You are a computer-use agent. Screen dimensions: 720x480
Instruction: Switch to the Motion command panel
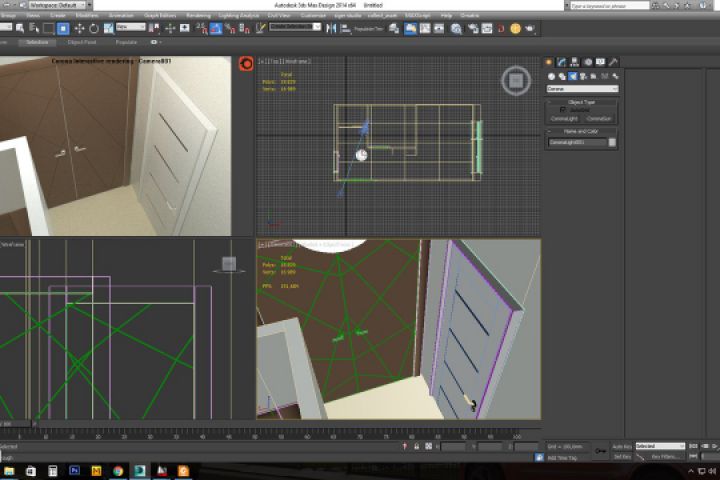588,62
